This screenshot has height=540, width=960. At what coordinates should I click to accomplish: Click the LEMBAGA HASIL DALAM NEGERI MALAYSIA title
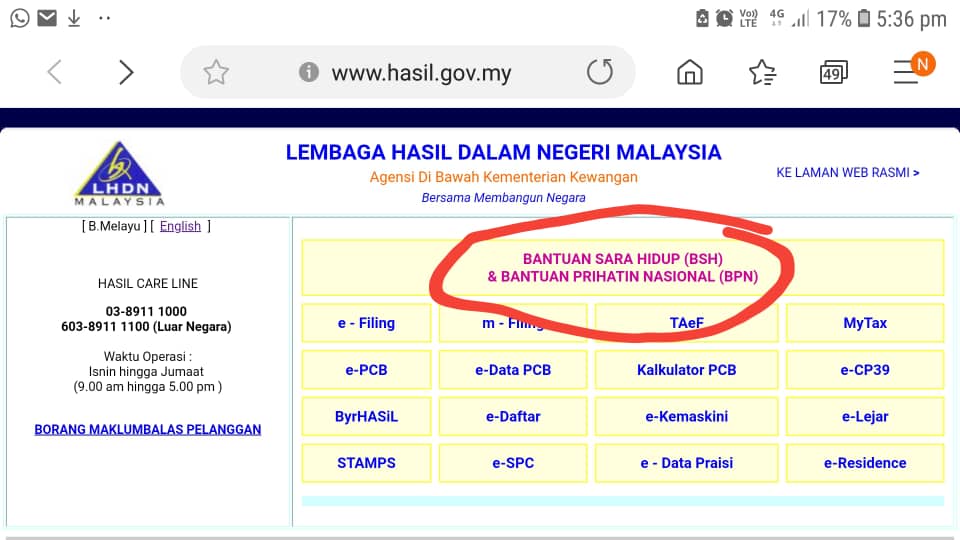pos(503,152)
